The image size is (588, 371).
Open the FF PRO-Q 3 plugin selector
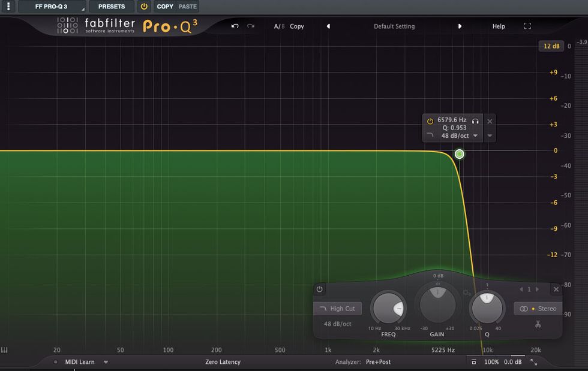click(52, 7)
